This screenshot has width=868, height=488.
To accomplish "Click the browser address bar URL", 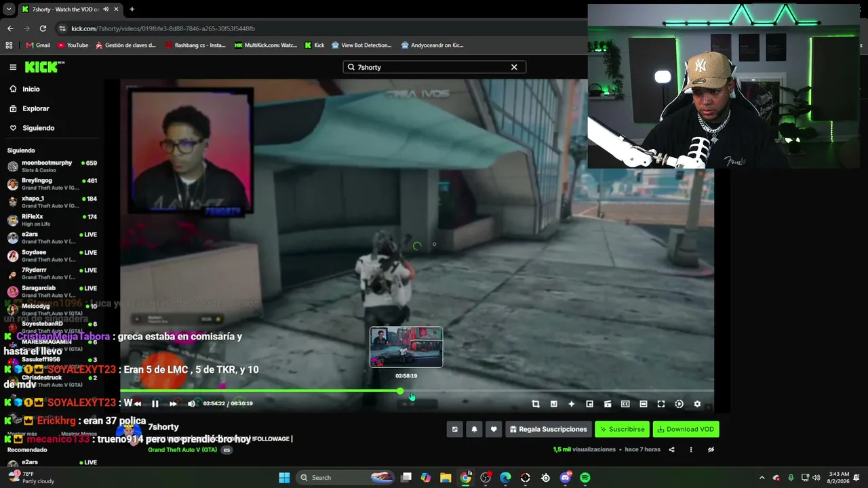I will point(163,28).
